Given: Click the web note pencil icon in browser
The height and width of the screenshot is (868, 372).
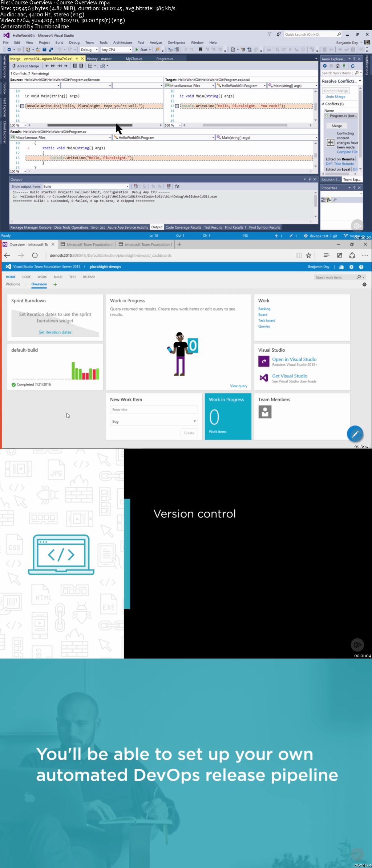Looking at the screenshot, I should point(339,255).
